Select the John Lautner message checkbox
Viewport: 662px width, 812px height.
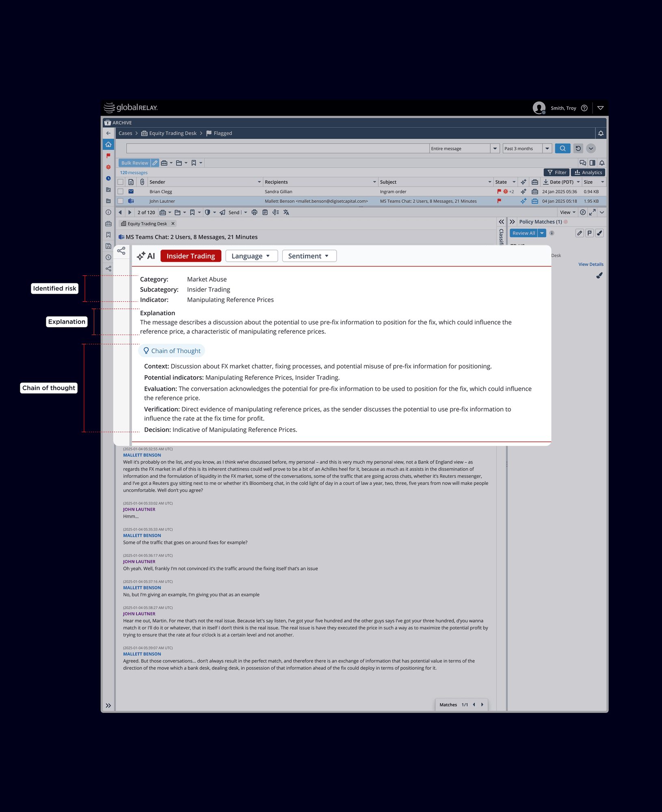121,201
